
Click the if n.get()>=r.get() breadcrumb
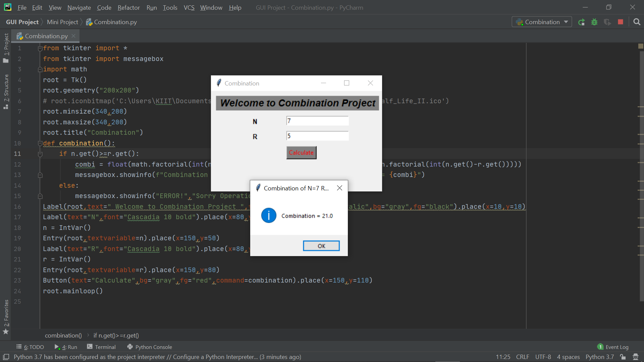(116, 336)
